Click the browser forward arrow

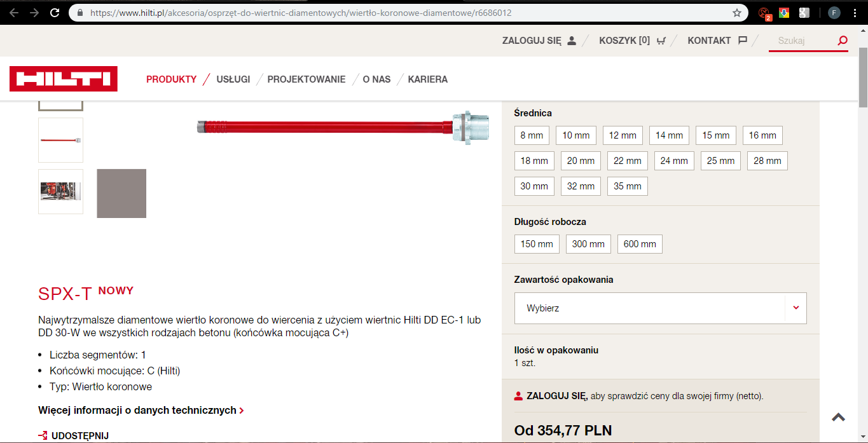[34, 13]
